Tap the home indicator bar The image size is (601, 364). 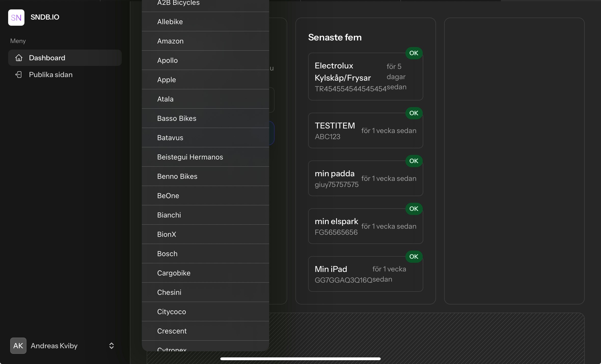[300, 359]
